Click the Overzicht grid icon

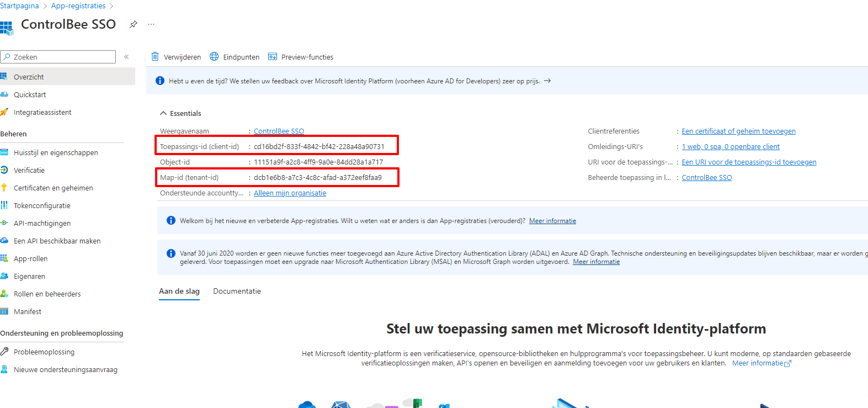pyautogui.click(x=4, y=77)
